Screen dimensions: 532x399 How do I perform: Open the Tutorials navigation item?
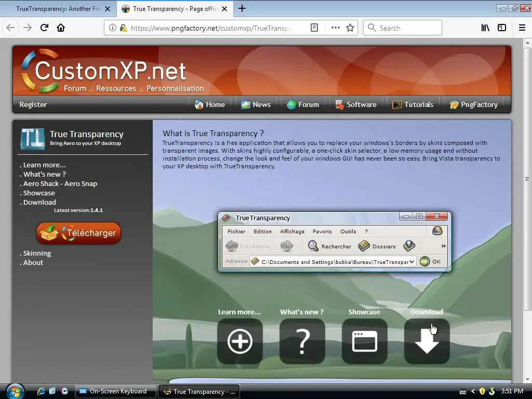(x=413, y=104)
